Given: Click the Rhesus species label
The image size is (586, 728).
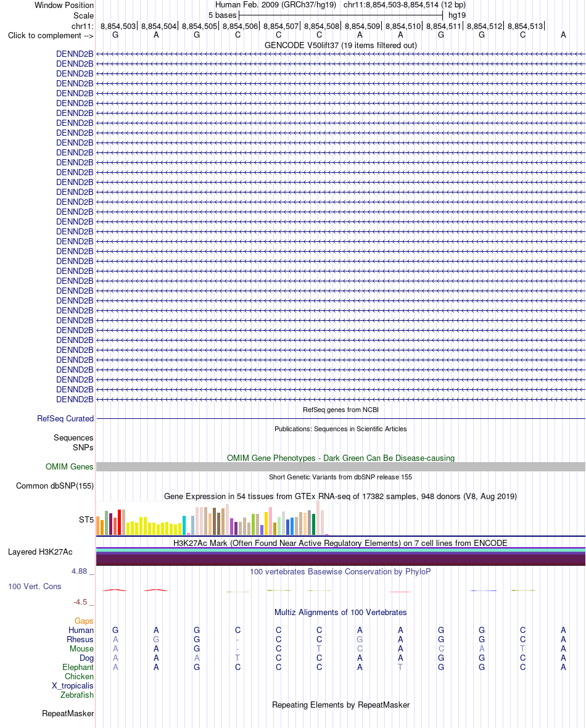Looking at the screenshot, I should tap(80, 639).
